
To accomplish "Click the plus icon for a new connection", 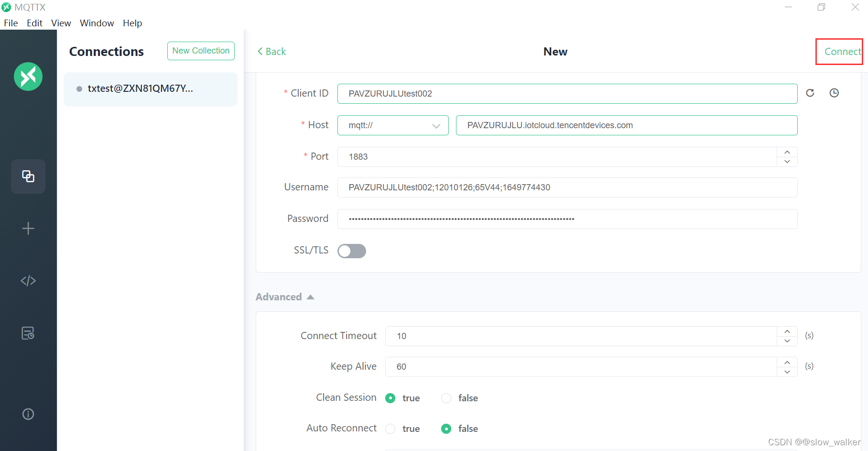I will [28, 229].
